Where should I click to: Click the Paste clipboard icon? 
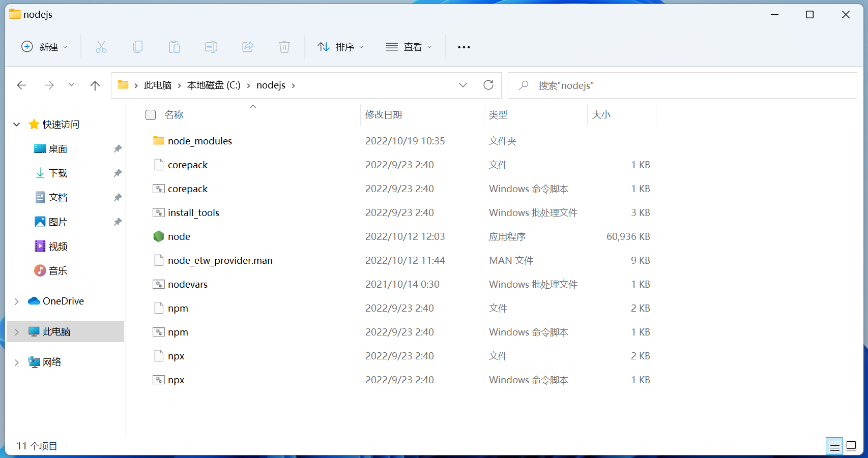tap(175, 47)
